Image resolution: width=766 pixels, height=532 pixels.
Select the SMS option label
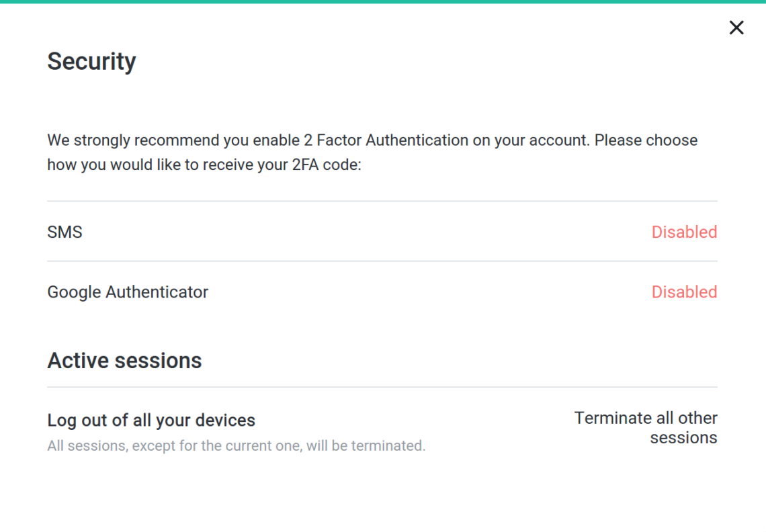pyautogui.click(x=65, y=232)
